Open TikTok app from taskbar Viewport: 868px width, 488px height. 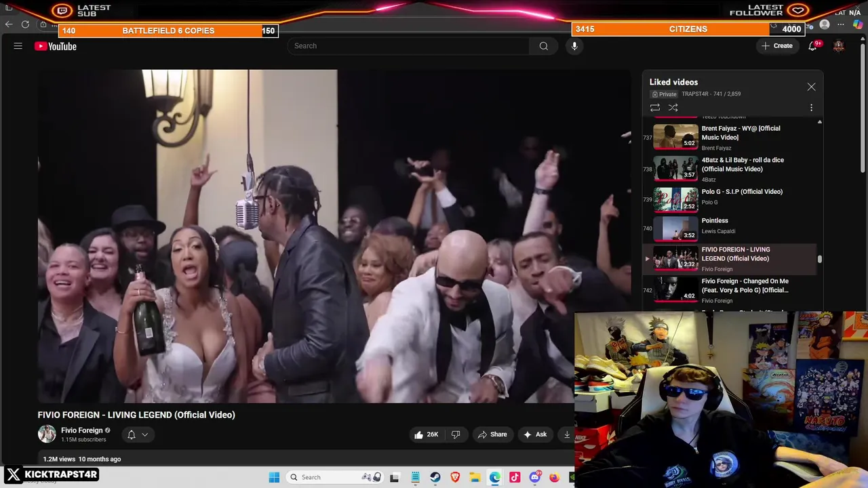point(515,477)
